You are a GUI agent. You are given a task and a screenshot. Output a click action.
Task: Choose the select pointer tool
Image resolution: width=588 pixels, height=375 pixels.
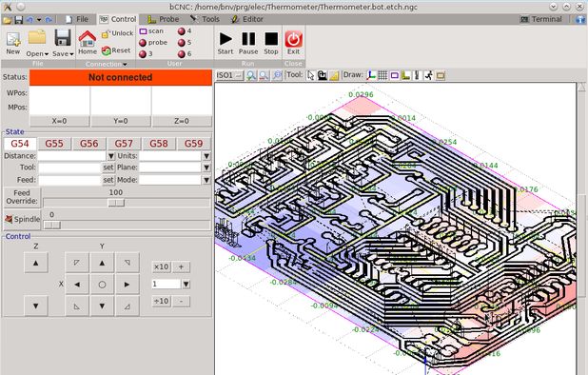click(x=310, y=75)
